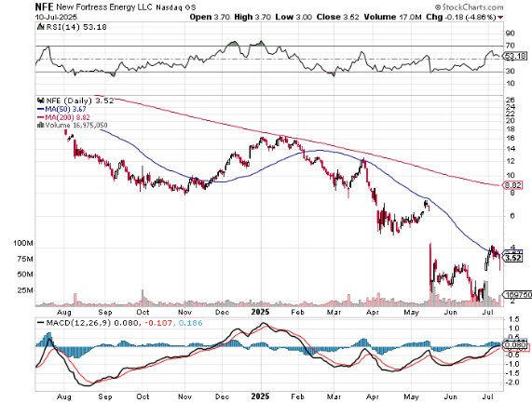
Task: Click the volume bars icon in legend
Action: (x=40, y=125)
